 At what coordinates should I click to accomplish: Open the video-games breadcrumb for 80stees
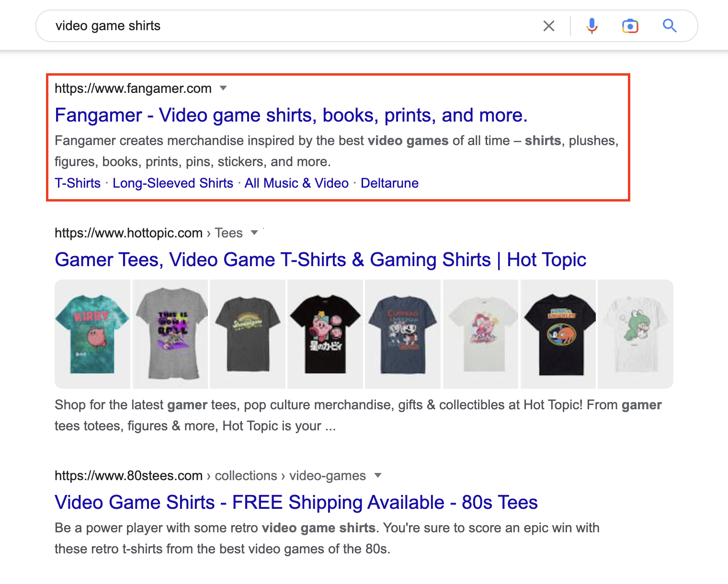[x=327, y=475]
